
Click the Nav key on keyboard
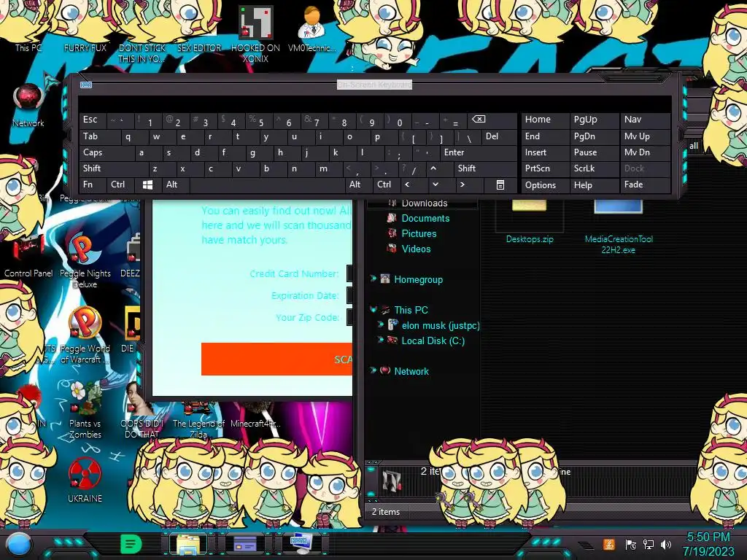tap(645, 120)
